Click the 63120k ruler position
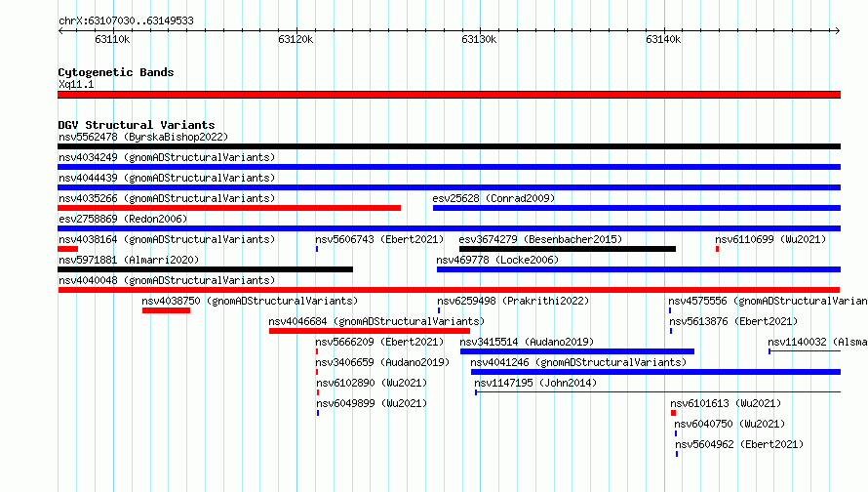Screen dimensions: 868x492 (x=296, y=39)
